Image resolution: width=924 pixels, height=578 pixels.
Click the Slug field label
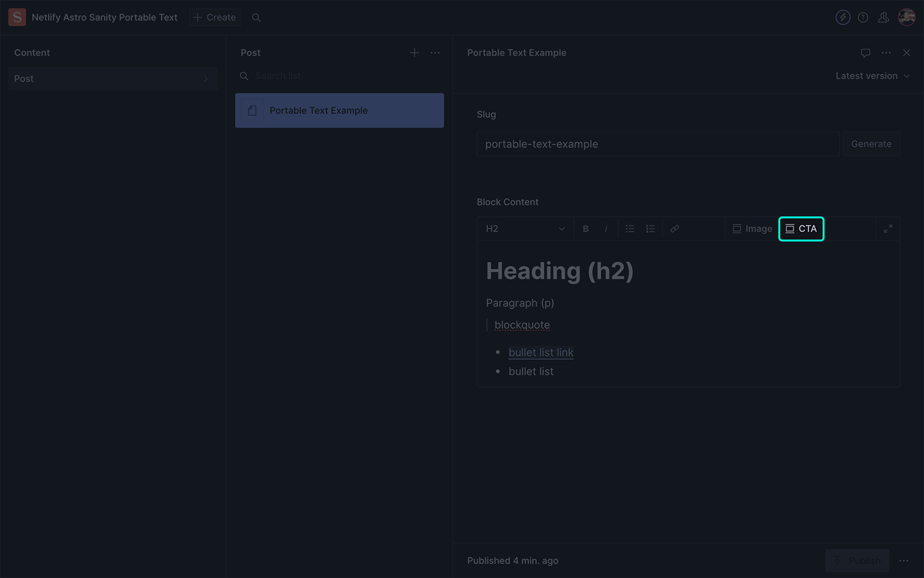tap(486, 114)
